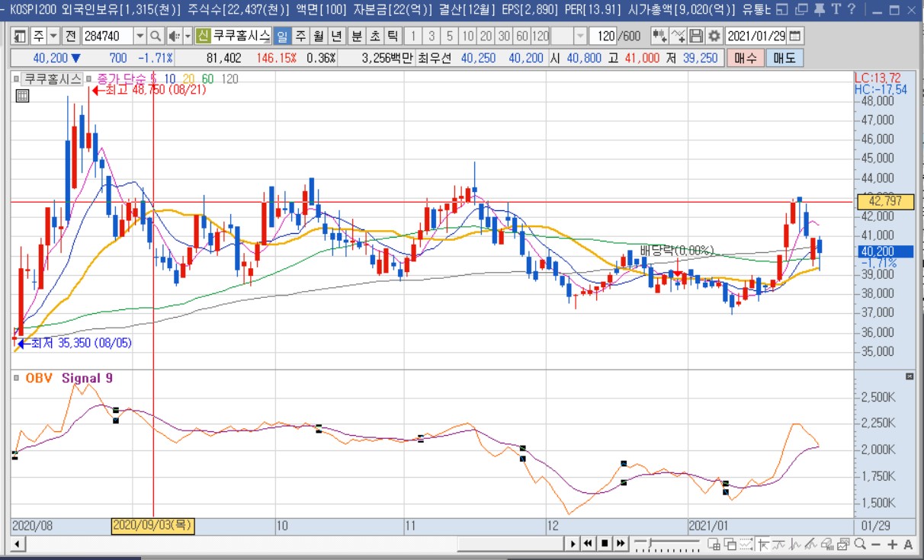The height and width of the screenshot is (560, 924).
Task: Select the 초 second period button
Action: point(374,37)
